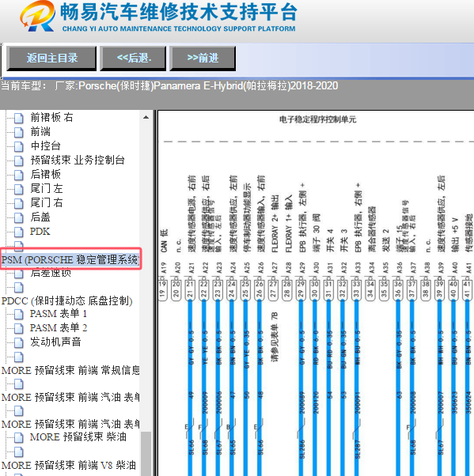Click the CAN 低 signal label
474x476 pixels.
pos(164,240)
